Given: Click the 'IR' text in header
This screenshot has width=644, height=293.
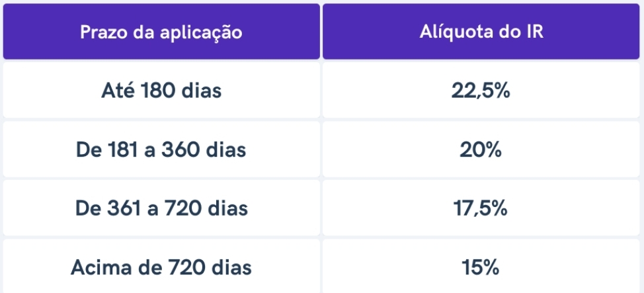Looking at the screenshot, I should click(x=534, y=31).
